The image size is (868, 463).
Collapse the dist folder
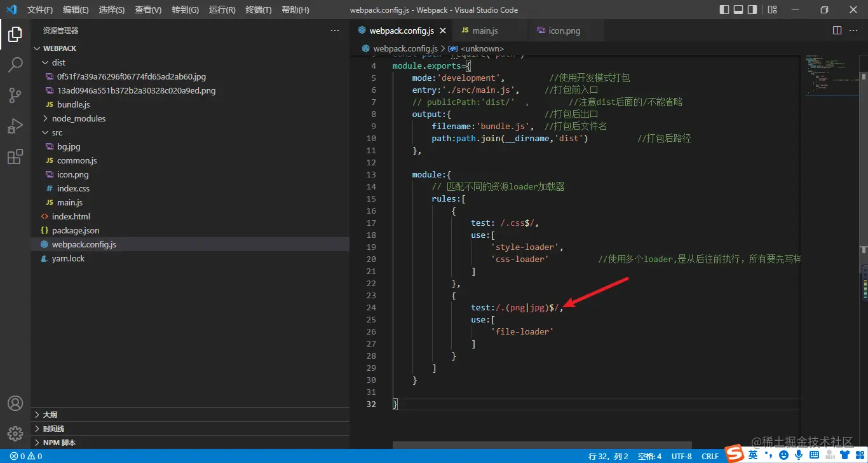(x=58, y=62)
